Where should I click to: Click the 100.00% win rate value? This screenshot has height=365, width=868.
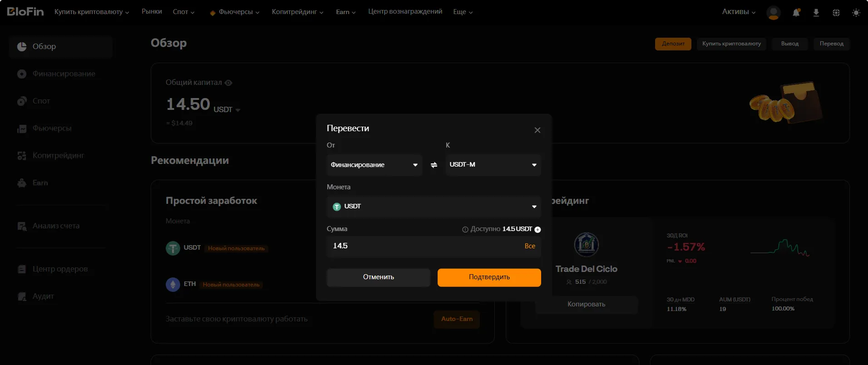783,309
